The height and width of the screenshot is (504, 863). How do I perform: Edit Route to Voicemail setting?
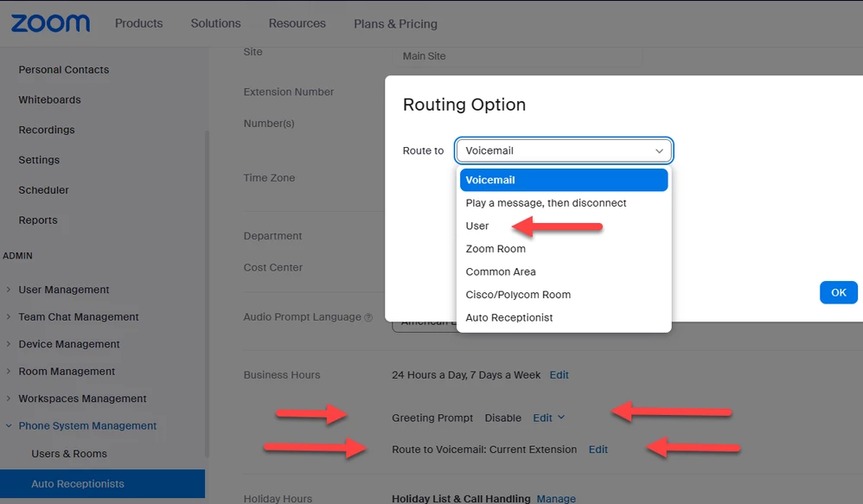598,450
